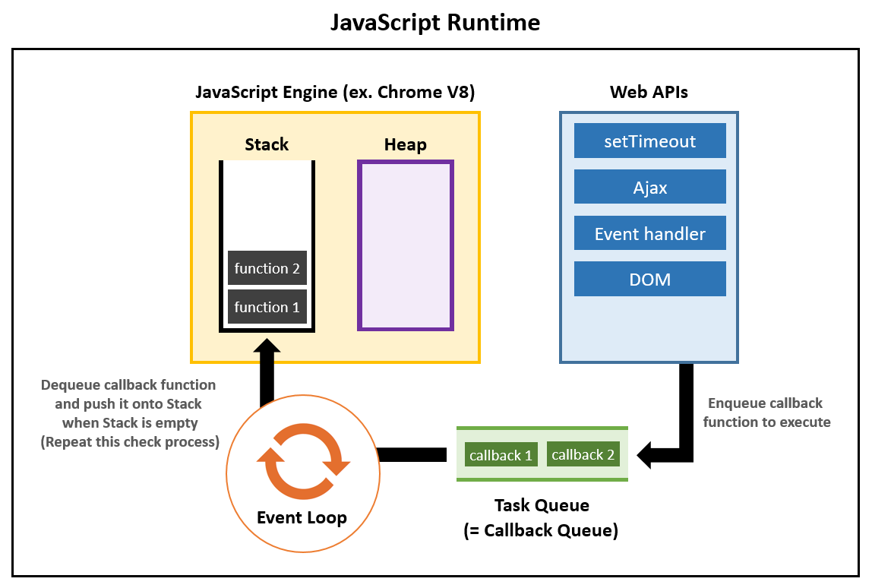Click the Ajax block in Web APIs
This screenshot has height=588, width=872.
click(649, 186)
